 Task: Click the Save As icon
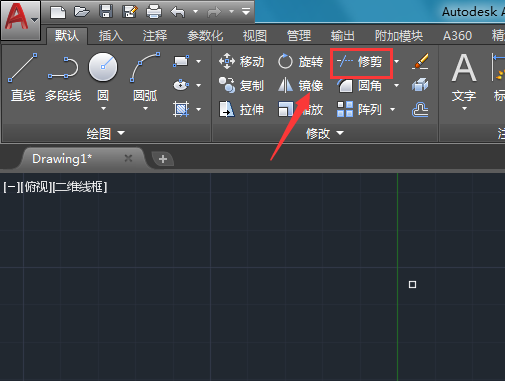click(x=130, y=12)
